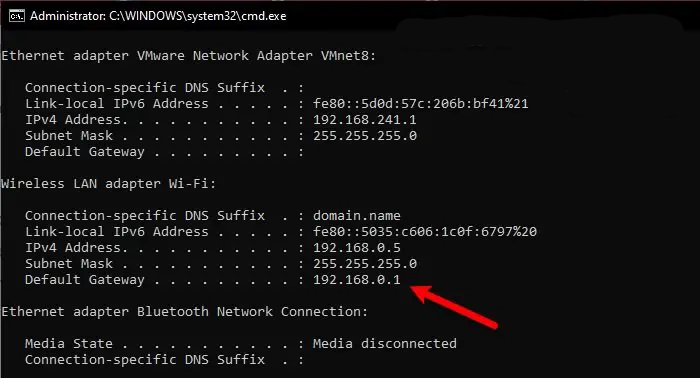Click the Media State label
700x378 pixels.
point(69,344)
